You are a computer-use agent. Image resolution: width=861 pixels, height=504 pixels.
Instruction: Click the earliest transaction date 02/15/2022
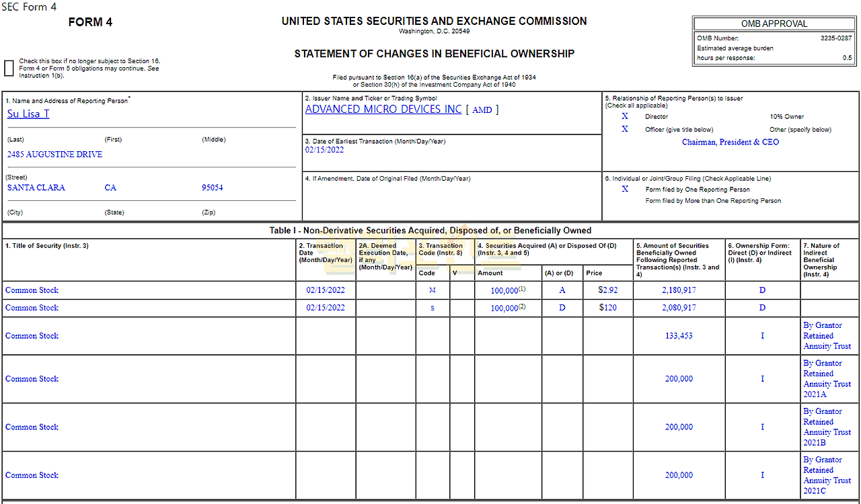point(324,150)
